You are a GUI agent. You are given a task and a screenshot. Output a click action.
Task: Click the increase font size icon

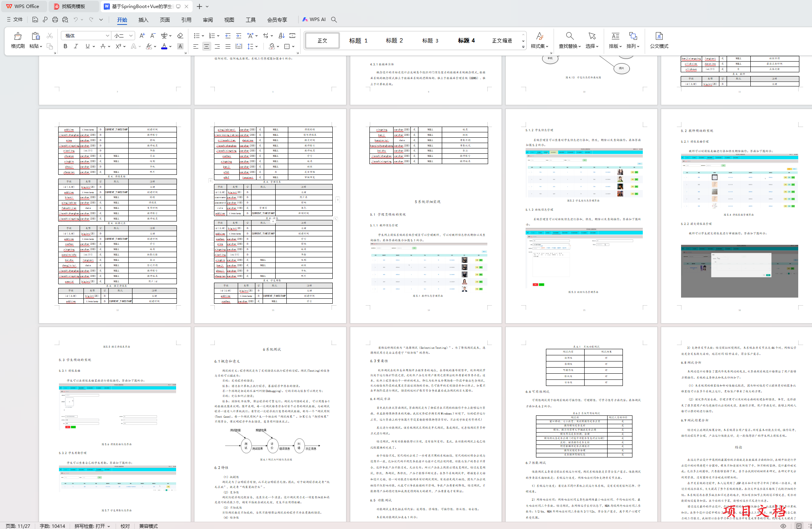[x=142, y=36]
